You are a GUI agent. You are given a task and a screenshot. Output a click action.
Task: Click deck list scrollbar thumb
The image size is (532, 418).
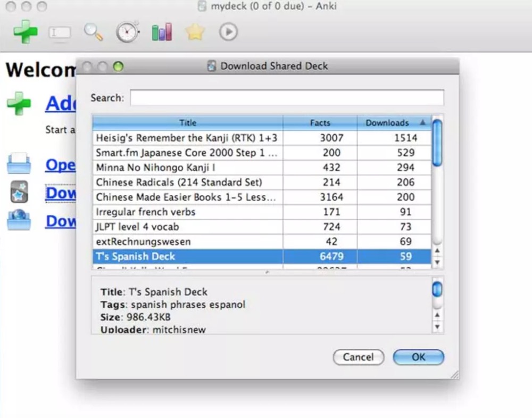tap(437, 143)
